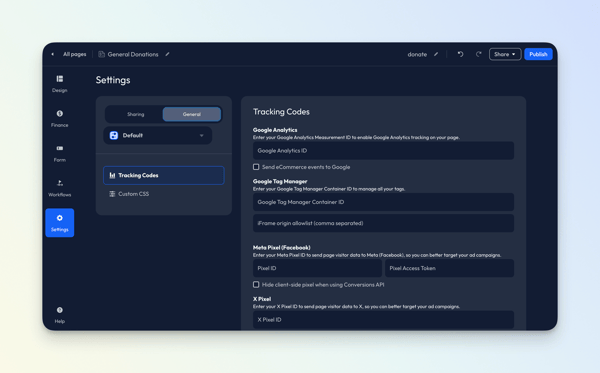Click the Settings page heading
The image size is (600, 373).
[x=113, y=80]
